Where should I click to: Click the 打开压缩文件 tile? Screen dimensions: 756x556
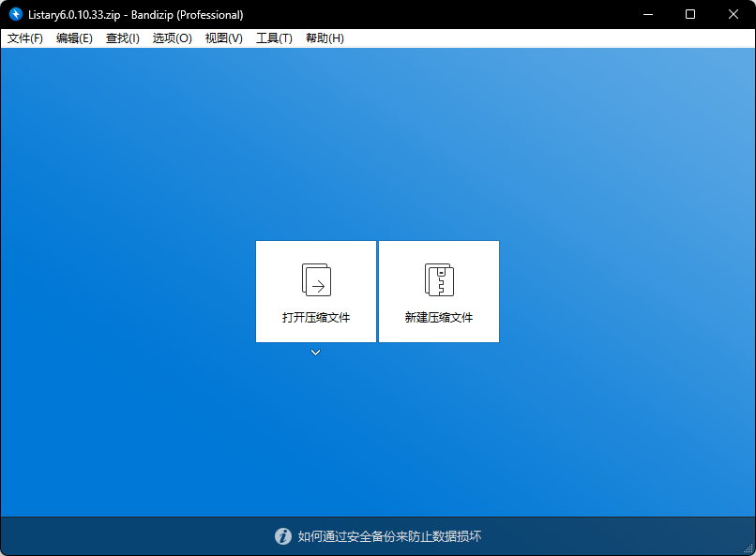[x=316, y=292]
